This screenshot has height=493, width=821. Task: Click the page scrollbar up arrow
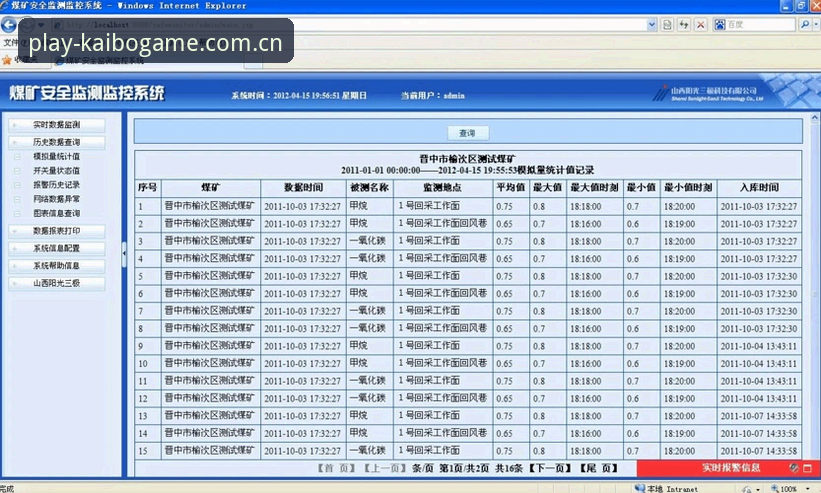815,118
